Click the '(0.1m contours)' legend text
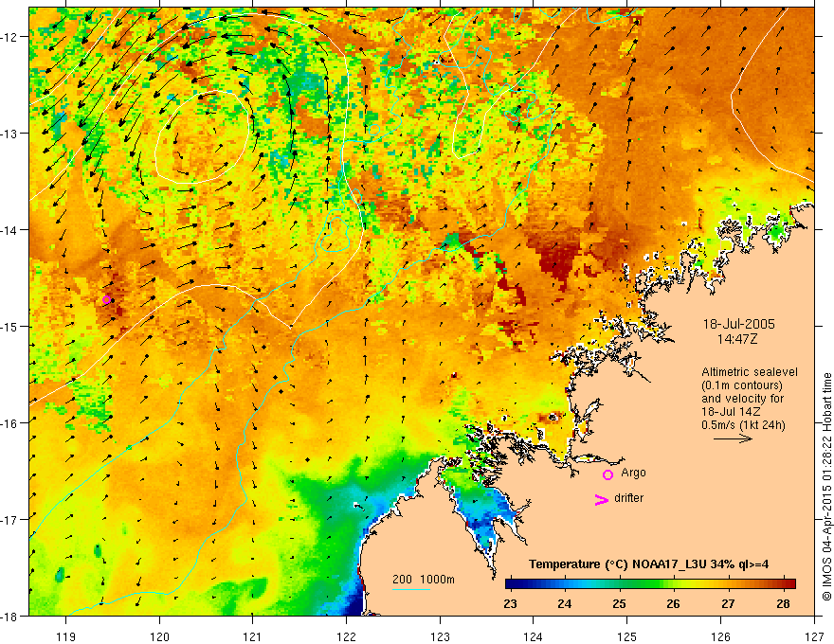The image size is (834, 644). point(742,385)
